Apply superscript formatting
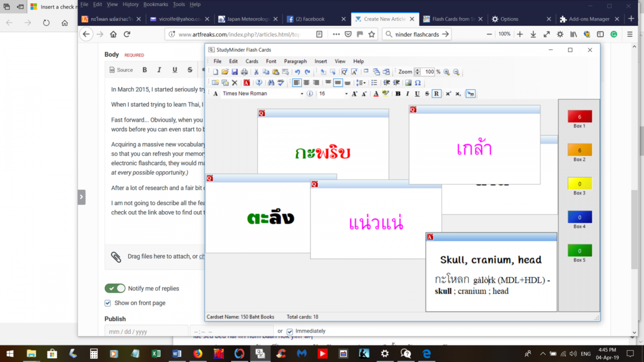This screenshot has width=644, height=362. click(448, 94)
